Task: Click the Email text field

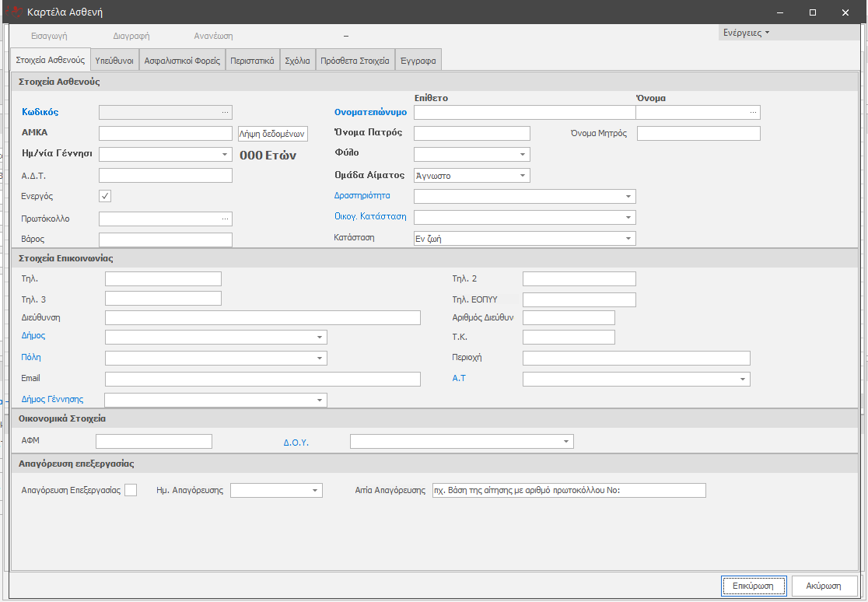Action: pos(262,379)
